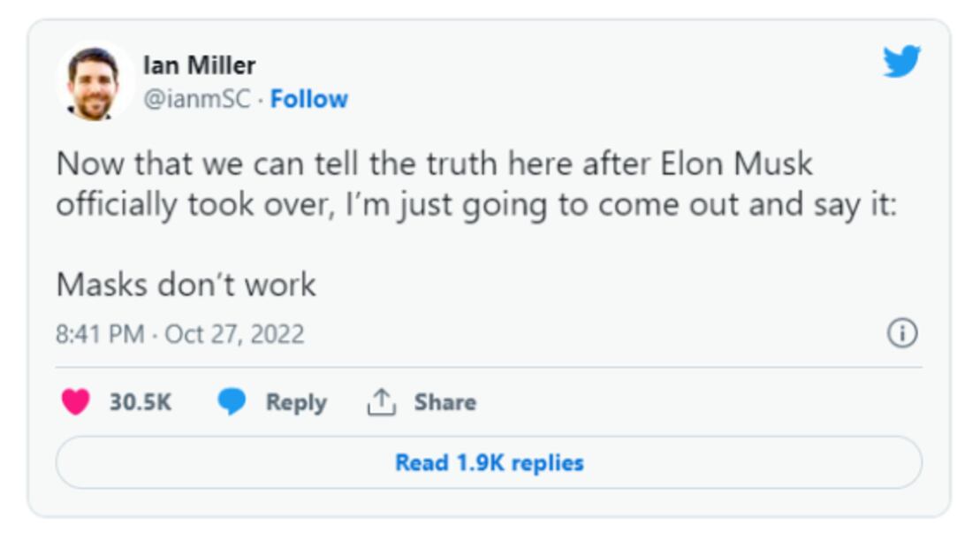Click the share arrow icon
980x548 pixels.
pos(381,402)
